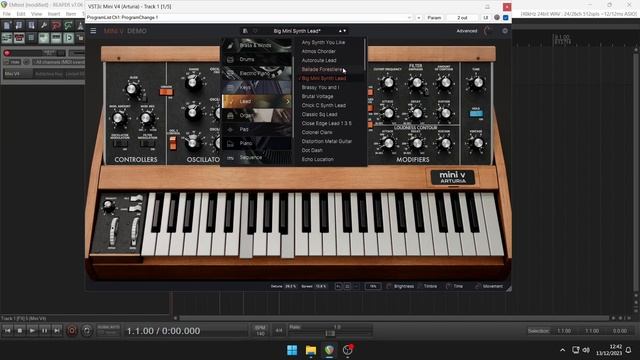
Task: Expand the Lead category chevron
Action: tap(288, 101)
